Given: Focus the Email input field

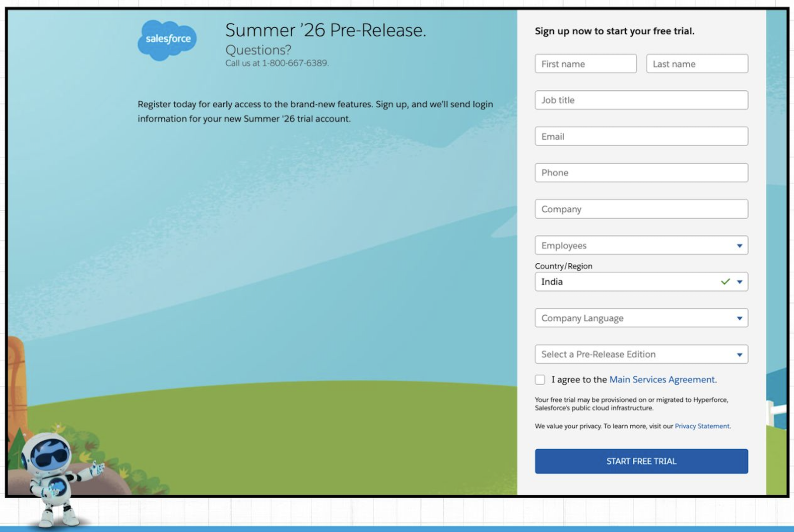Looking at the screenshot, I should (x=641, y=136).
